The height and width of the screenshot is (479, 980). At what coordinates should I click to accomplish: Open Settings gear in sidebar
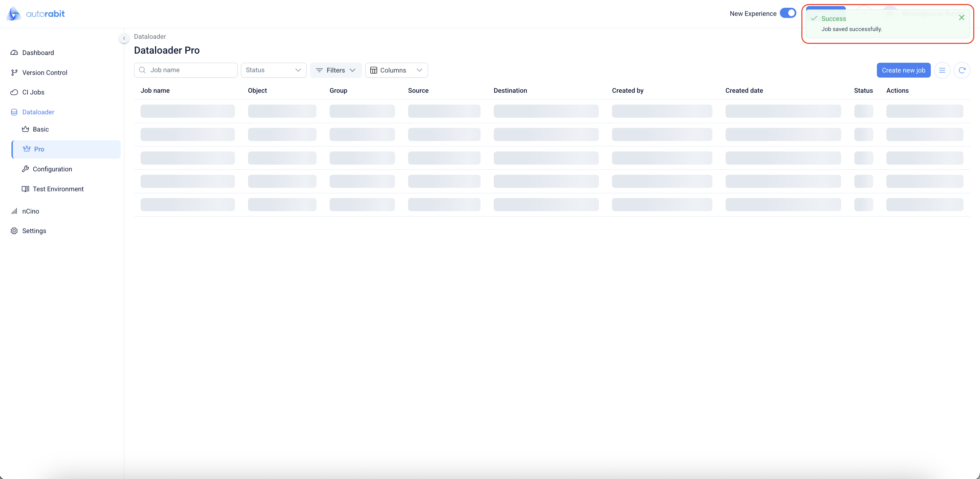tap(14, 231)
